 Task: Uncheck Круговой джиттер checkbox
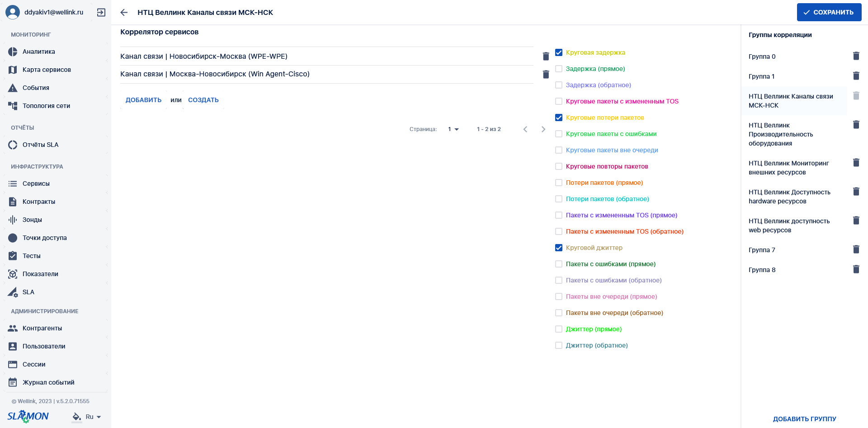[559, 248]
